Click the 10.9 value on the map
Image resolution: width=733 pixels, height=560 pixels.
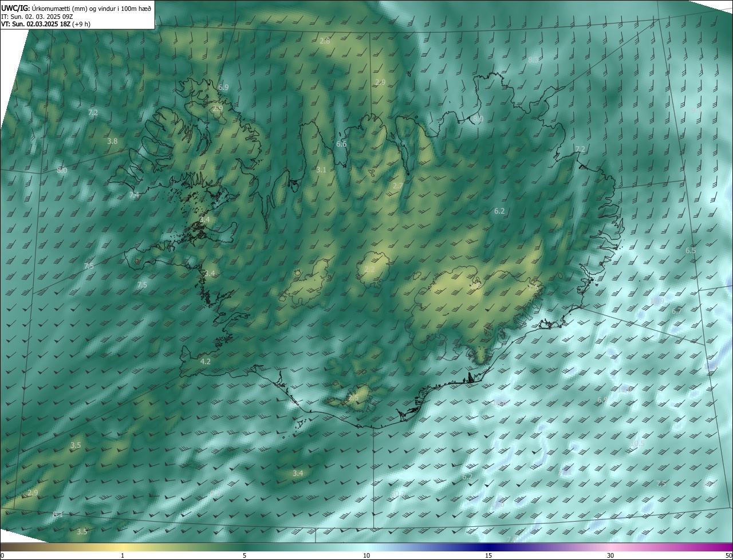(x=657, y=300)
